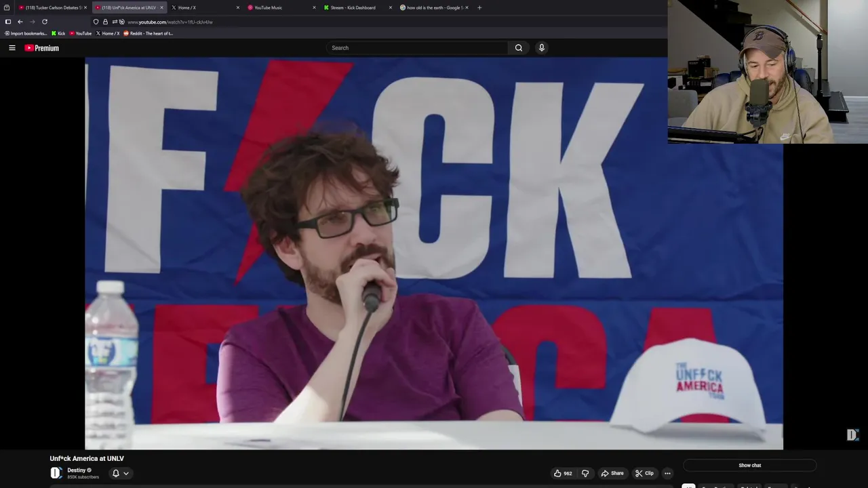Go back in browser history

point(20,22)
